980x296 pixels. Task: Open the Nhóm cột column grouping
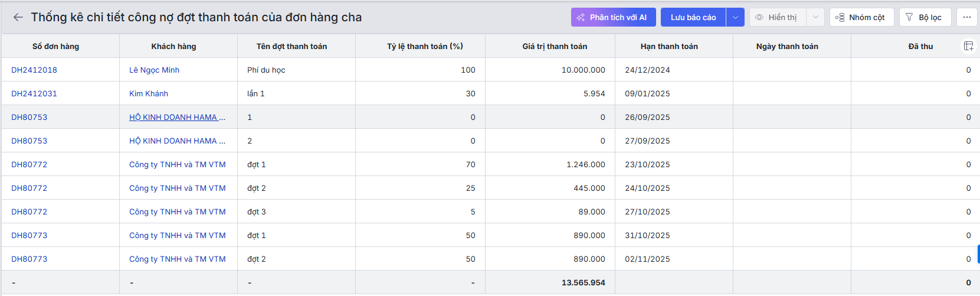click(861, 17)
